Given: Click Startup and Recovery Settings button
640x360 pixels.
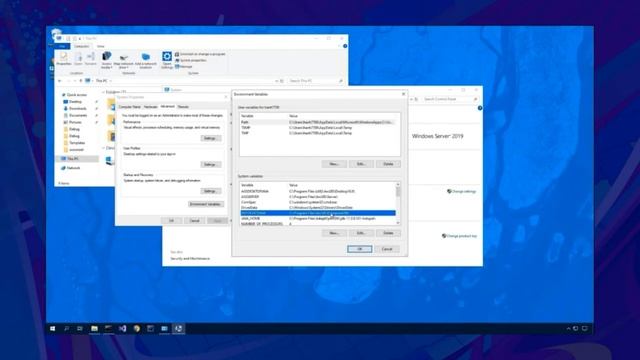Looking at the screenshot, I should coord(211,191).
